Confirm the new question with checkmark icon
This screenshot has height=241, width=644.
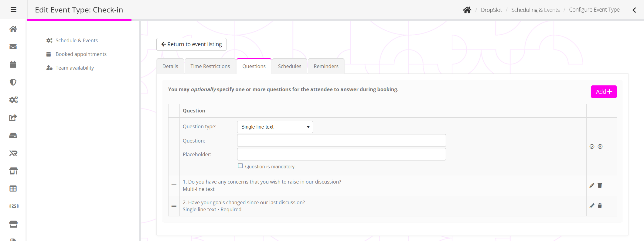592,146
